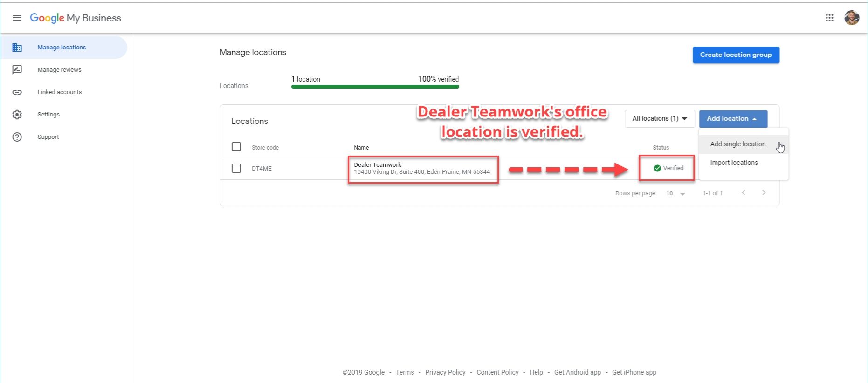Screen dimensions: 868x383
Task: Open the rows per page dropdown
Action: point(675,193)
